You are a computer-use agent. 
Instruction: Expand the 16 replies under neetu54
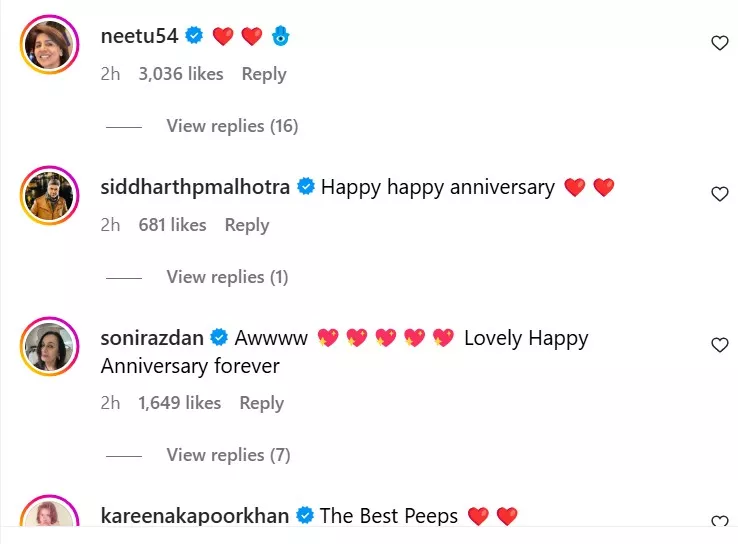[x=232, y=126]
